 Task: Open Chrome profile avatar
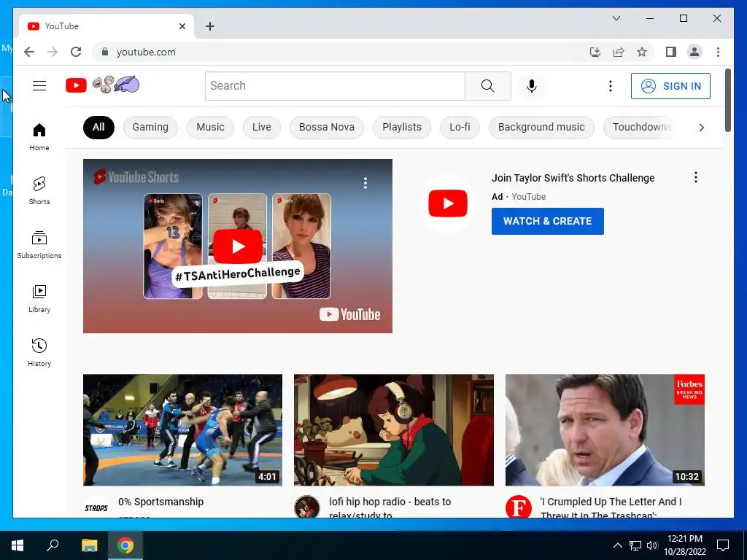(x=694, y=52)
